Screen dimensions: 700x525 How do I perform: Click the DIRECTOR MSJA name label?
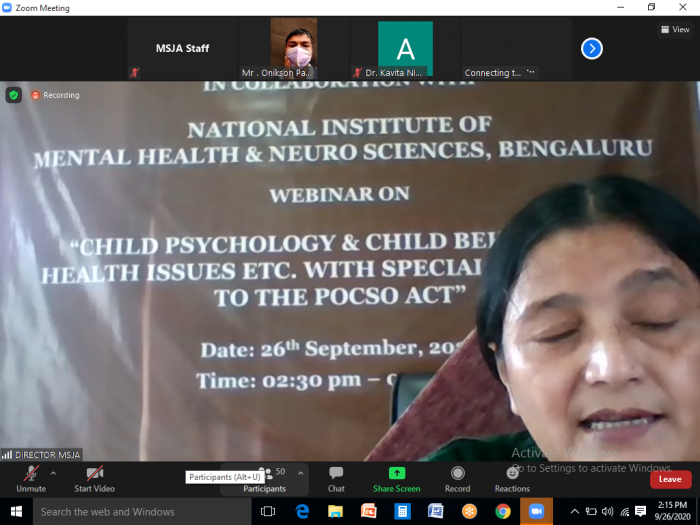tap(42, 455)
